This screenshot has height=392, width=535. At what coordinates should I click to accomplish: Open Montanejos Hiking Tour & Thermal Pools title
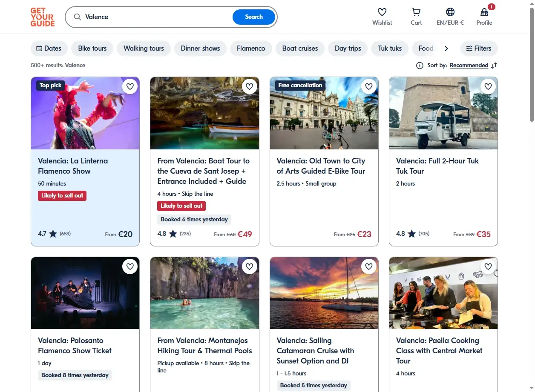tap(205, 346)
